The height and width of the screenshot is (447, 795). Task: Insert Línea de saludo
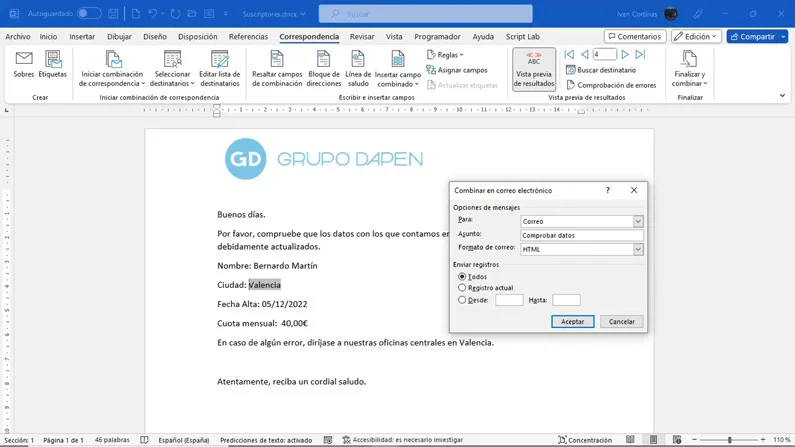(358, 69)
